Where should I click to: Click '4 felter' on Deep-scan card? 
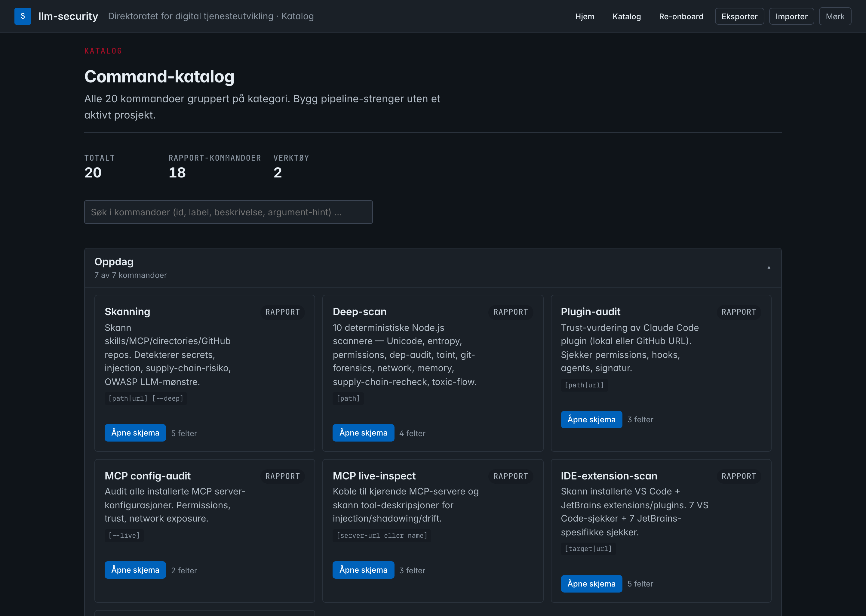pos(412,433)
